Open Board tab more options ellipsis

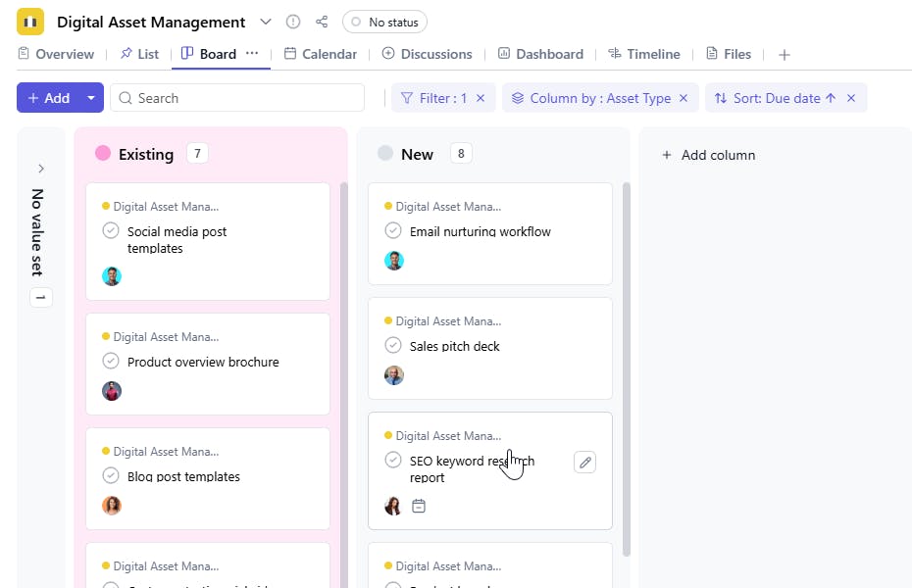click(252, 54)
